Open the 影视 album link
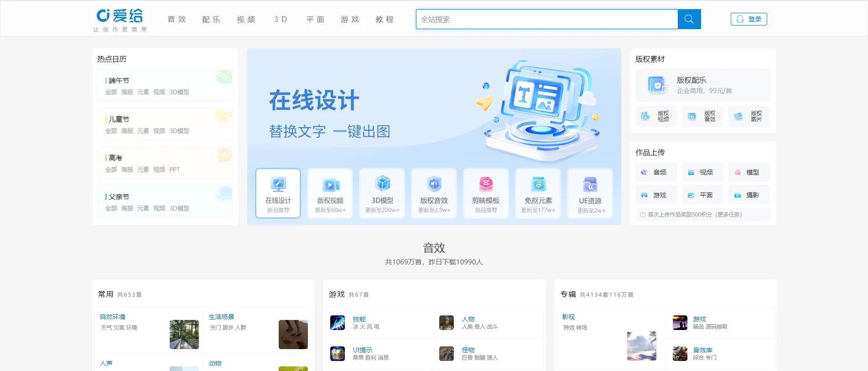868x371 pixels. coord(568,317)
